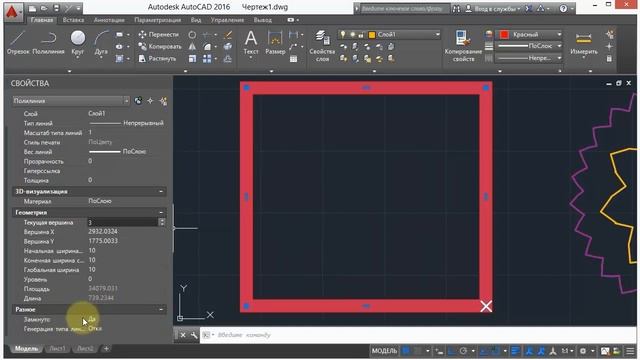Switch to the Лист1 layout tab

tap(58, 349)
